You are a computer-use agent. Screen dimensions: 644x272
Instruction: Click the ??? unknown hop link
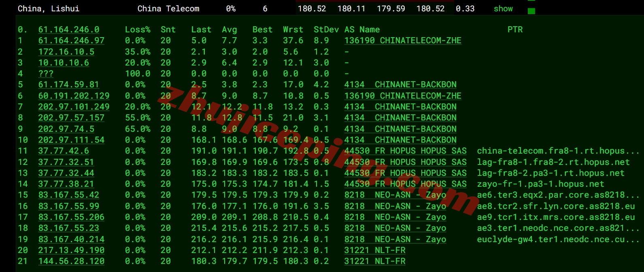[x=46, y=74]
